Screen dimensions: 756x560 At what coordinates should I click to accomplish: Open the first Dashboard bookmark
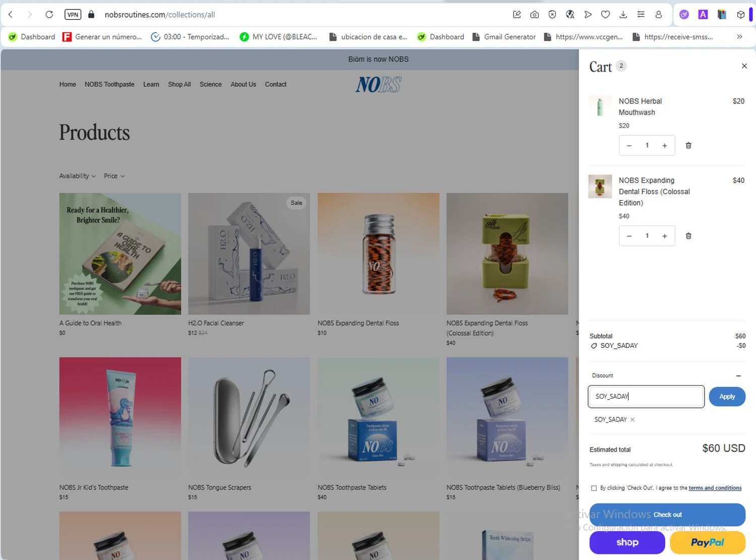tap(32, 37)
